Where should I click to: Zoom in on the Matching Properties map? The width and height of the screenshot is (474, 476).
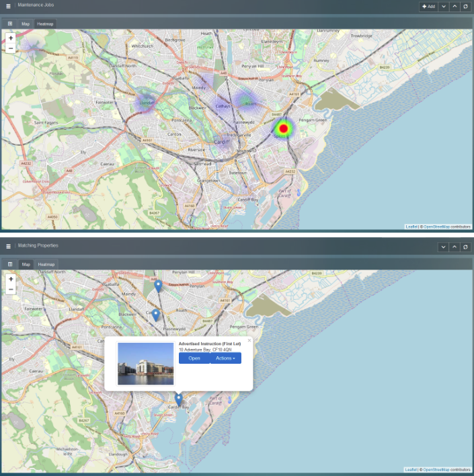11,279
